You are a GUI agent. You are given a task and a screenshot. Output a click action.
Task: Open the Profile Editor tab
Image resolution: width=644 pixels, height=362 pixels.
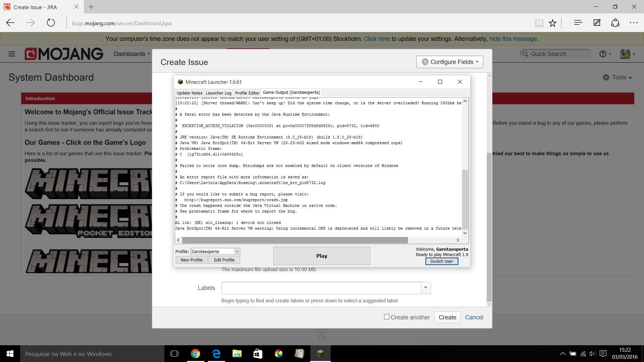point(247,93)
